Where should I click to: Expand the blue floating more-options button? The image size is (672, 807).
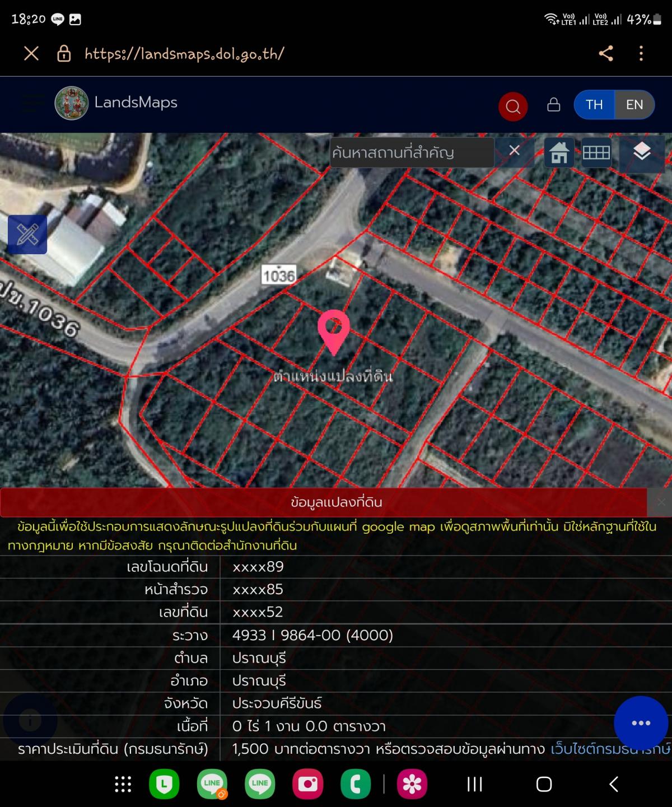point(641,722)
